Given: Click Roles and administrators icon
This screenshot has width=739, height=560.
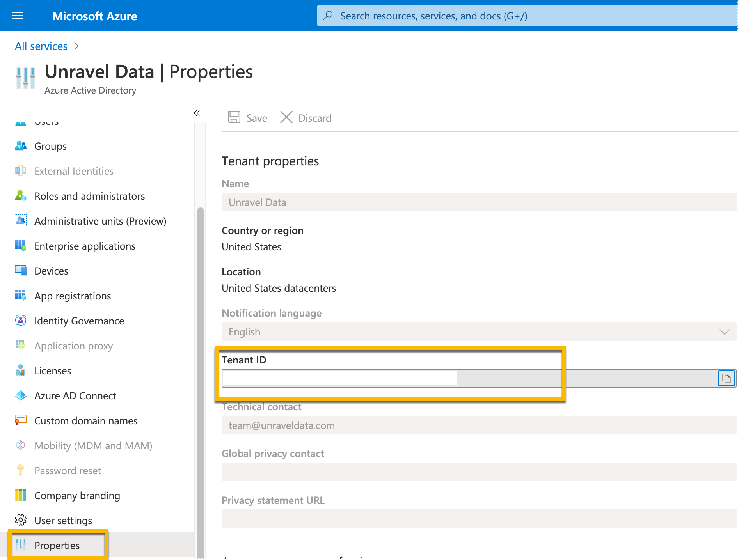Looking at the screenshot, I should tap(21, 196).
